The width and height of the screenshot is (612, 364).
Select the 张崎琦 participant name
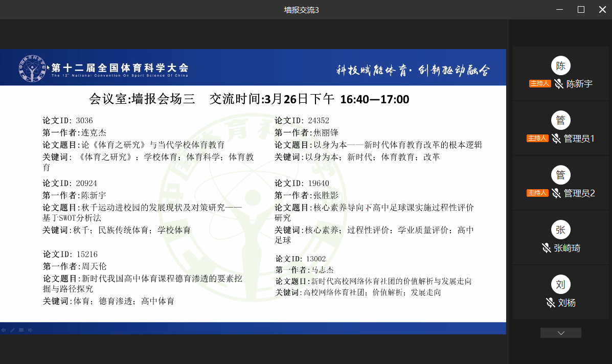pos(566,248)
